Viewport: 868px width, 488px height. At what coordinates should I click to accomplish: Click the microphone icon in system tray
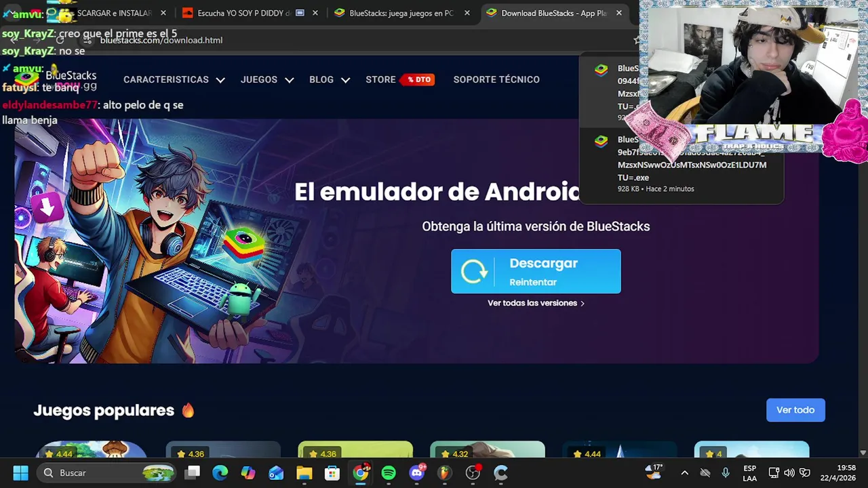[x=726, y=473]
